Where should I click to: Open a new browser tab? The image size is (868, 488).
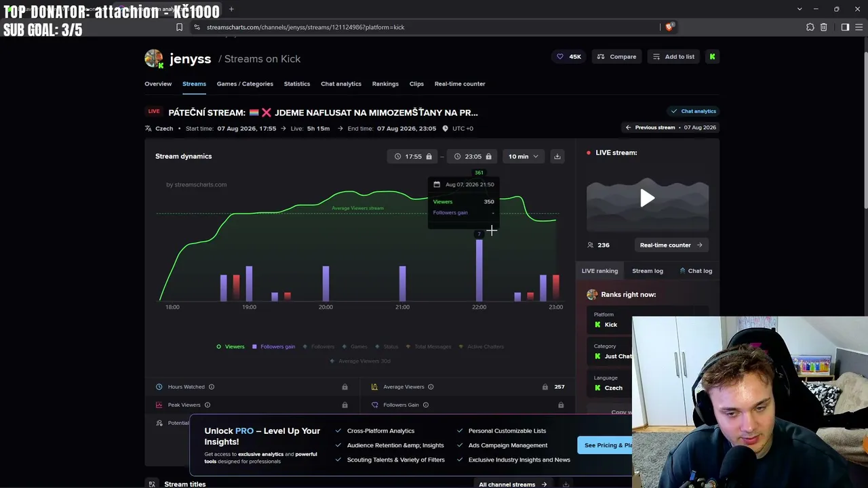231,9
